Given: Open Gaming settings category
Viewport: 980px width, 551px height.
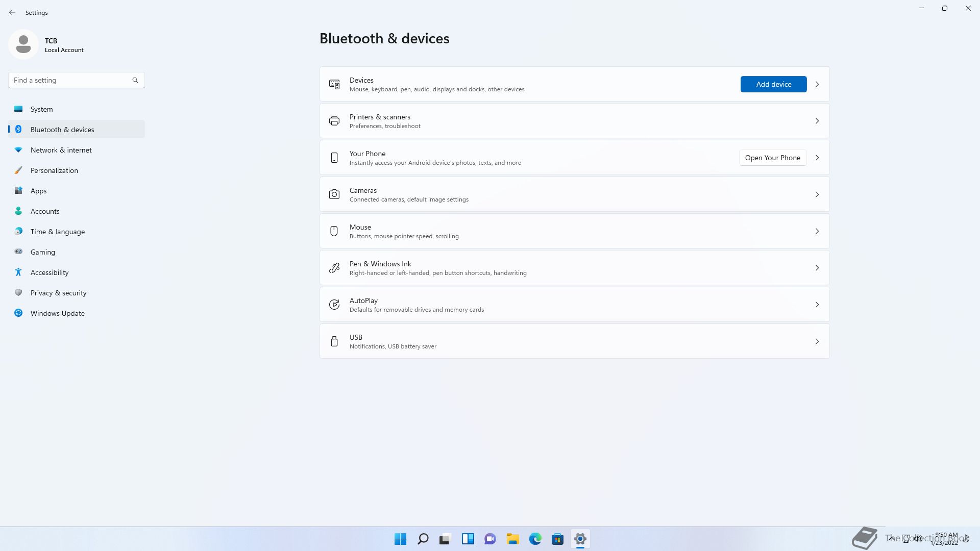Looking at the screenshot, I should point(77,252).
